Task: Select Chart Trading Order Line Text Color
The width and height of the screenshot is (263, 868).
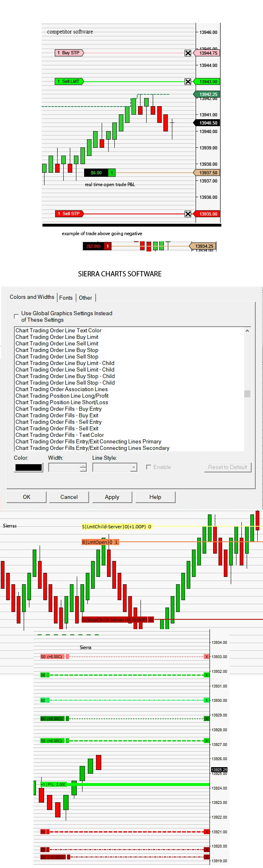Action: coord(58,331)
